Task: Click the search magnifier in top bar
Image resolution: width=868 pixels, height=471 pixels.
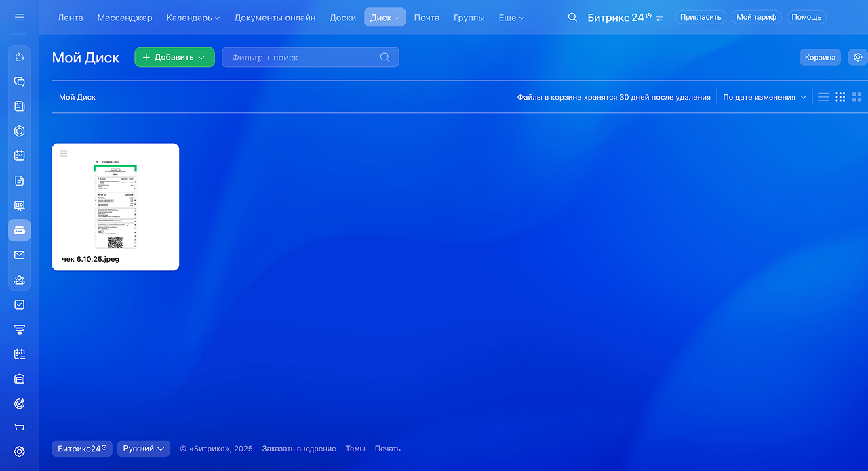Action: [x=572, y=17]
